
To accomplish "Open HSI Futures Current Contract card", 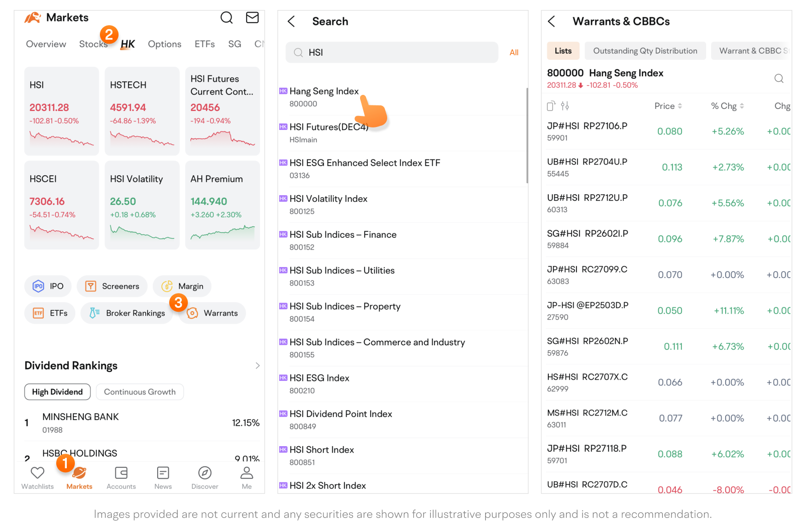I will point(222,111).
